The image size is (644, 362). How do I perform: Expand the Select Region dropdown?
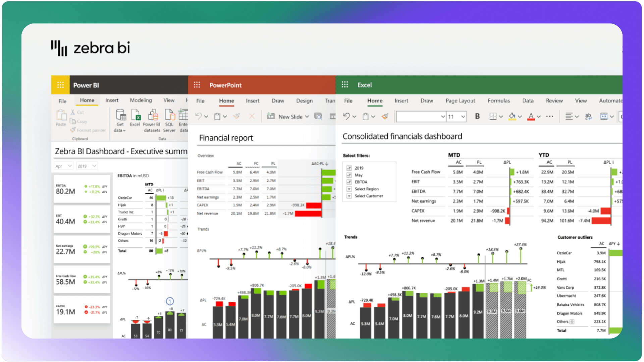point(348,189)
